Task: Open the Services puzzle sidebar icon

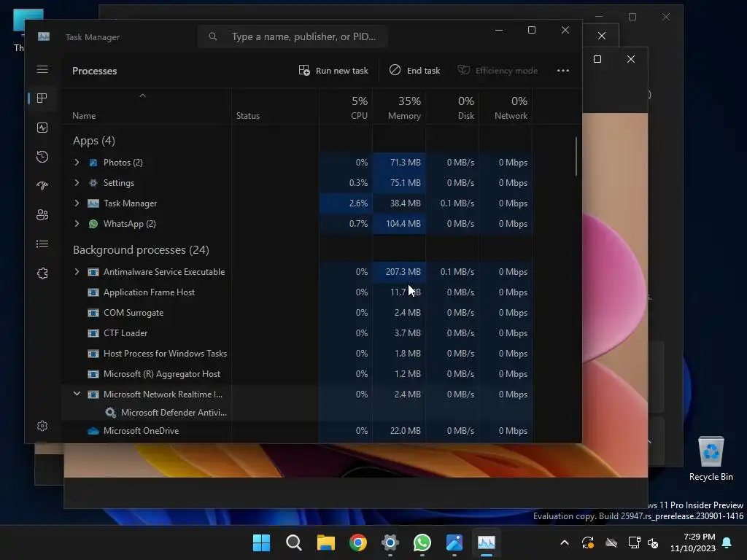Action: tap(42, 273)
